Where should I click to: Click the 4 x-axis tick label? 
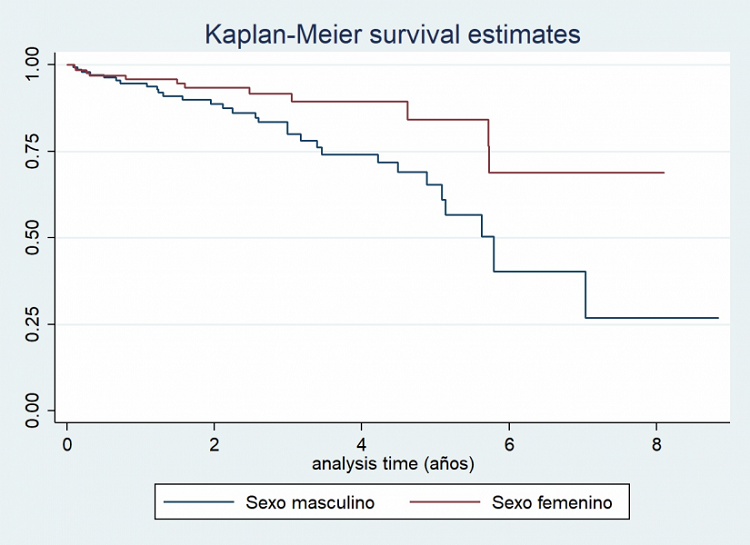pyautogui.click(x=362, y=444)
